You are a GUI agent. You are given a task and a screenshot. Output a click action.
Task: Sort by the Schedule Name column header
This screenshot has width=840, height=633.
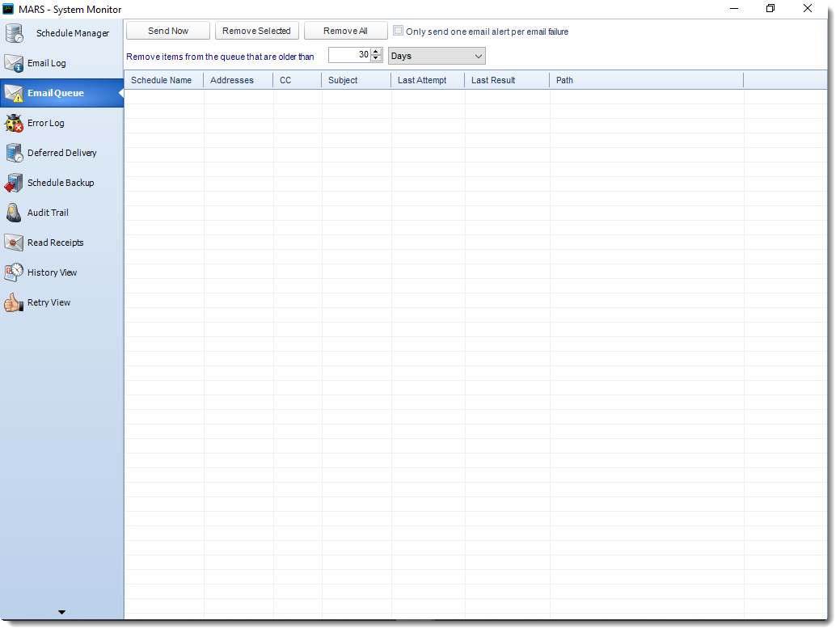[x=164, y=80]
